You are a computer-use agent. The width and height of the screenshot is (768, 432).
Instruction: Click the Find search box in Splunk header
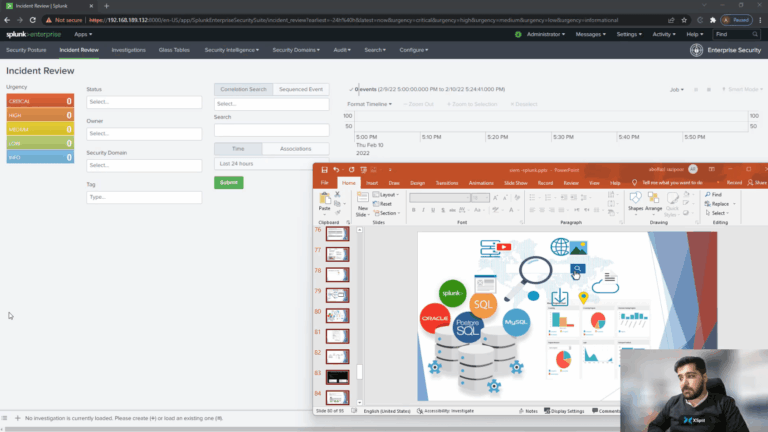pyautogui.click(x=736, y=34)
